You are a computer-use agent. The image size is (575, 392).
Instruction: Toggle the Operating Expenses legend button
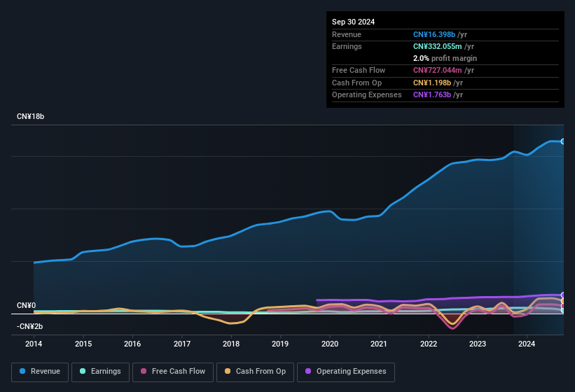tap(346, 372)
